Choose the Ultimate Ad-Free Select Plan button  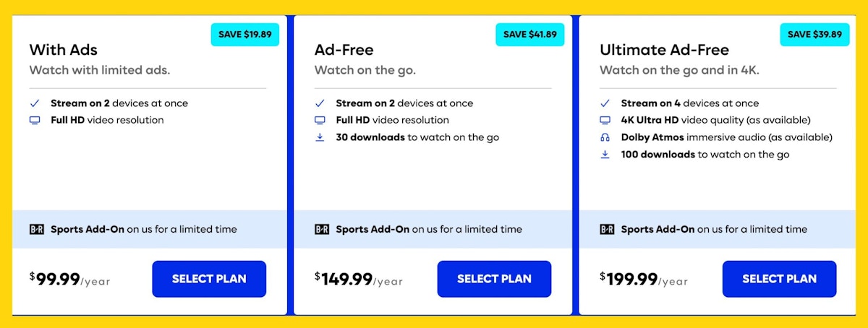(x=779, y=279)
